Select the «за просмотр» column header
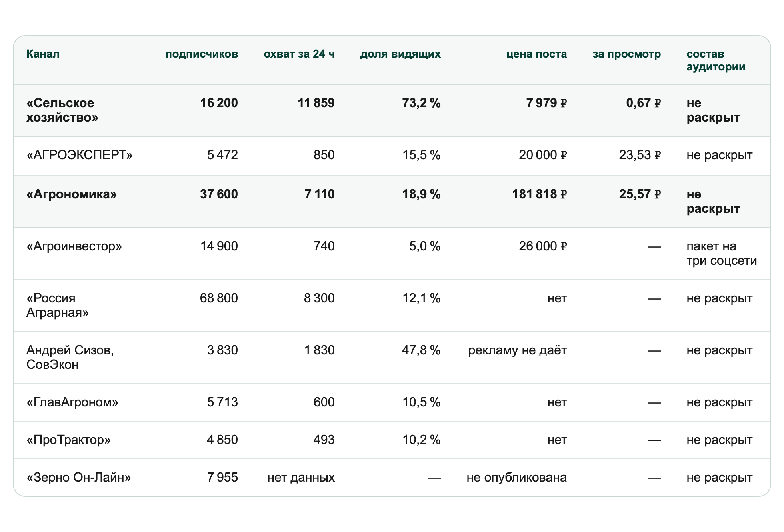Viewport: 784px width, 532px height. click(x=627, y=54)
